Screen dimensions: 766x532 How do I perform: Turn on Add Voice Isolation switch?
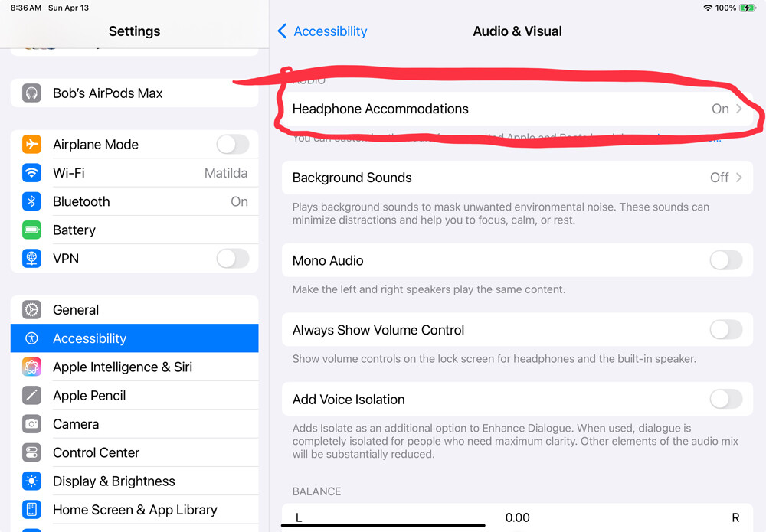click(x=726, y=400)
